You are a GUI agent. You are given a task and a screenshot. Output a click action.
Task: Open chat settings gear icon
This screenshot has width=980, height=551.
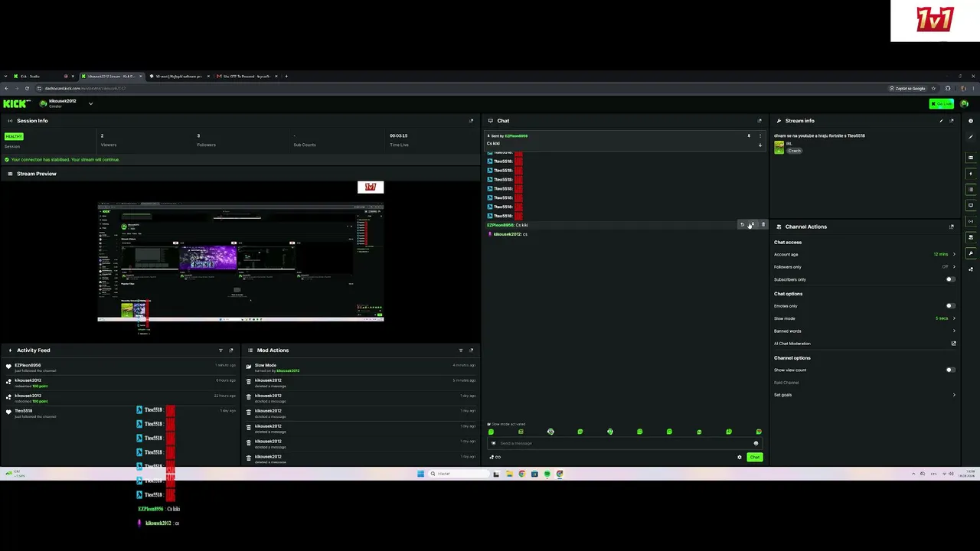pyautogui.click(x=740, y=458)
